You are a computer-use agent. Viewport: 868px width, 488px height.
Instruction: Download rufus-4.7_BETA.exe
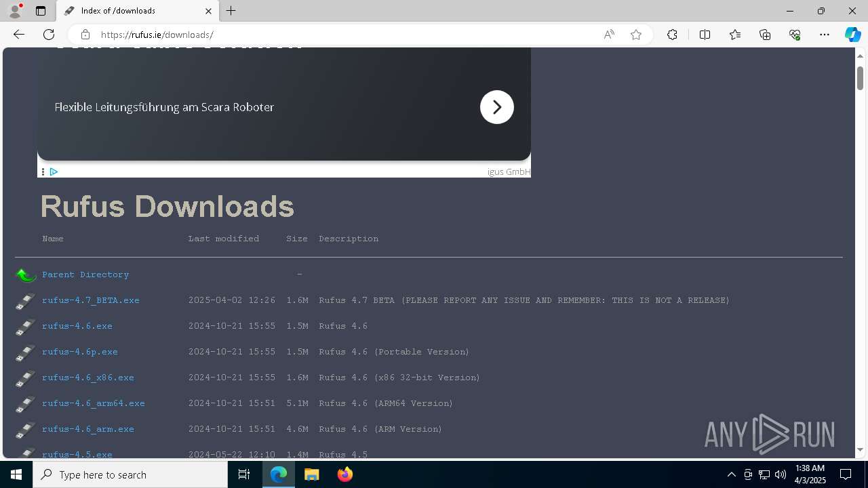click(91, 300)
